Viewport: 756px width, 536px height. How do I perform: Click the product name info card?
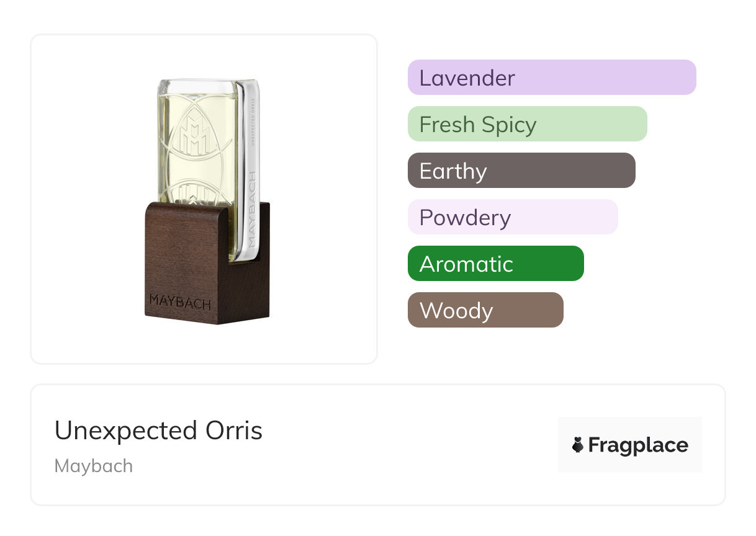(x=377, y=445)
